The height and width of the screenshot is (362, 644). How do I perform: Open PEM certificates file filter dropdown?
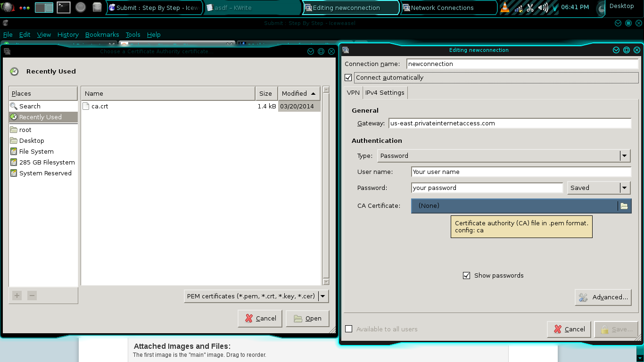click(256, 296)
